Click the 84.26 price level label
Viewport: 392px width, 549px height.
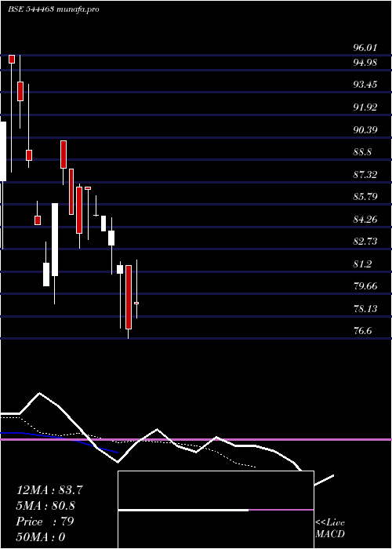(x=365, y=219)
